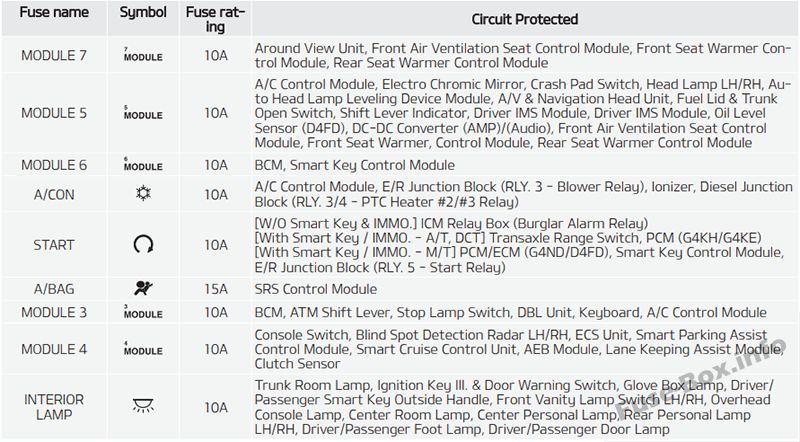Viewport: 800px width, 442px height.
Task: Click the INTERIOR LAMP fuse name
Action: pos(55,407)
